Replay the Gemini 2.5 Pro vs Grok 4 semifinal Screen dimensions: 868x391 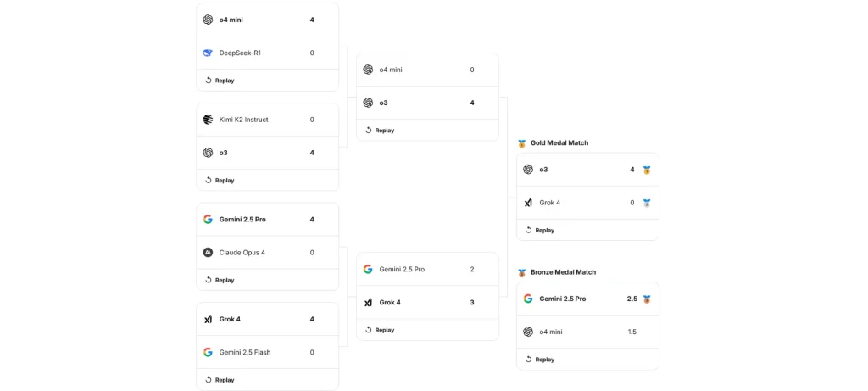380,330
